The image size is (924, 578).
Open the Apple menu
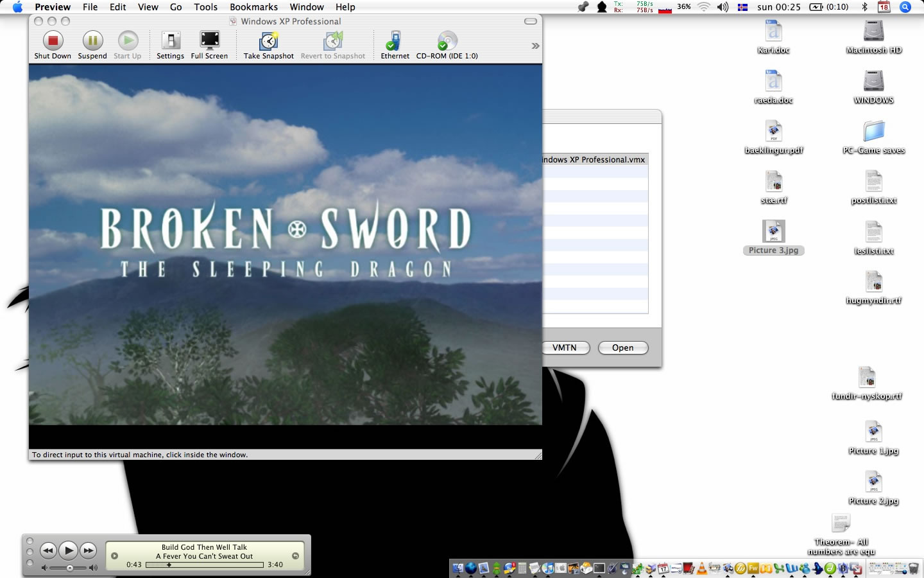(x=17, y=7)
